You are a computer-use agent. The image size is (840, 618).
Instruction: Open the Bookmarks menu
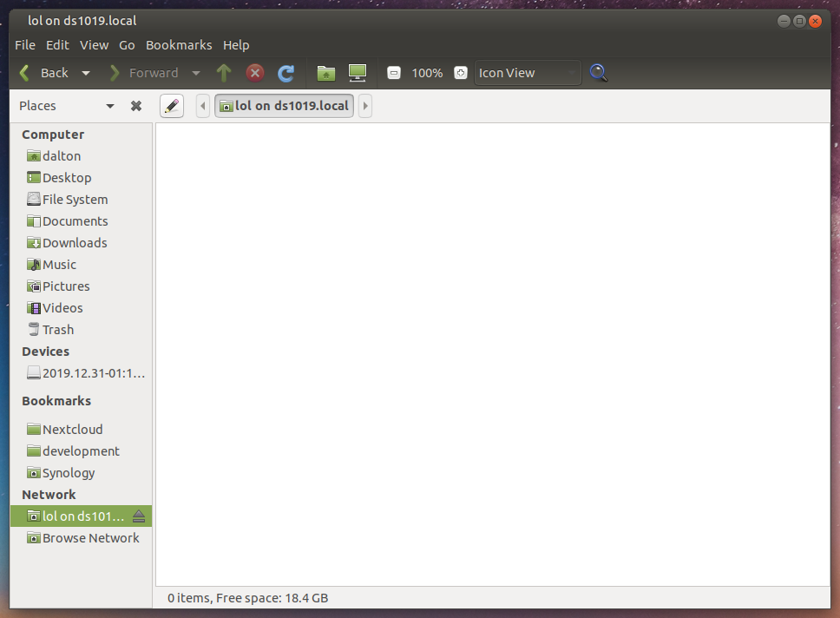point(179,45)
